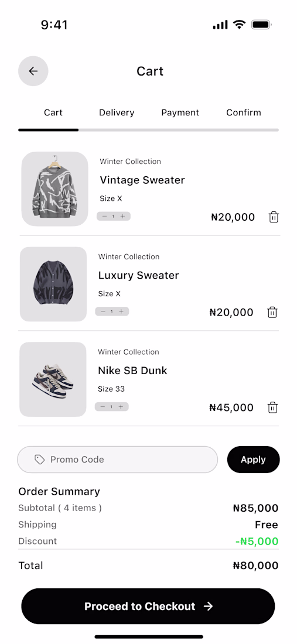Select the Cart tab
This screenshot has height=644, width=297.
point(53,112)
